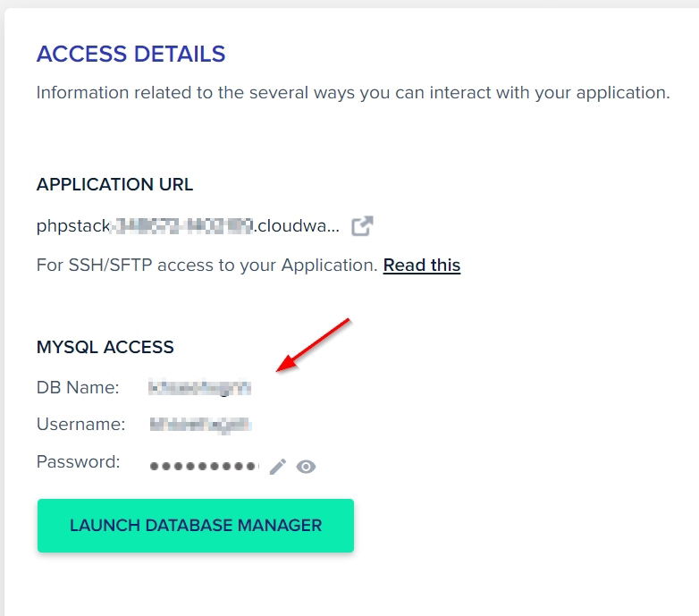Launch the Database Manager

pyautogui.click(x=195, y=525)
